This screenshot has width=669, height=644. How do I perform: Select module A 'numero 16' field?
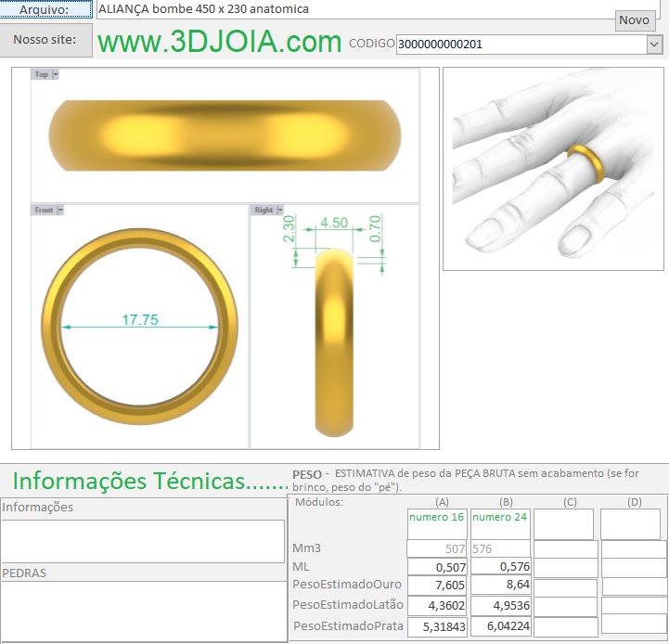[x=436, y=524]
